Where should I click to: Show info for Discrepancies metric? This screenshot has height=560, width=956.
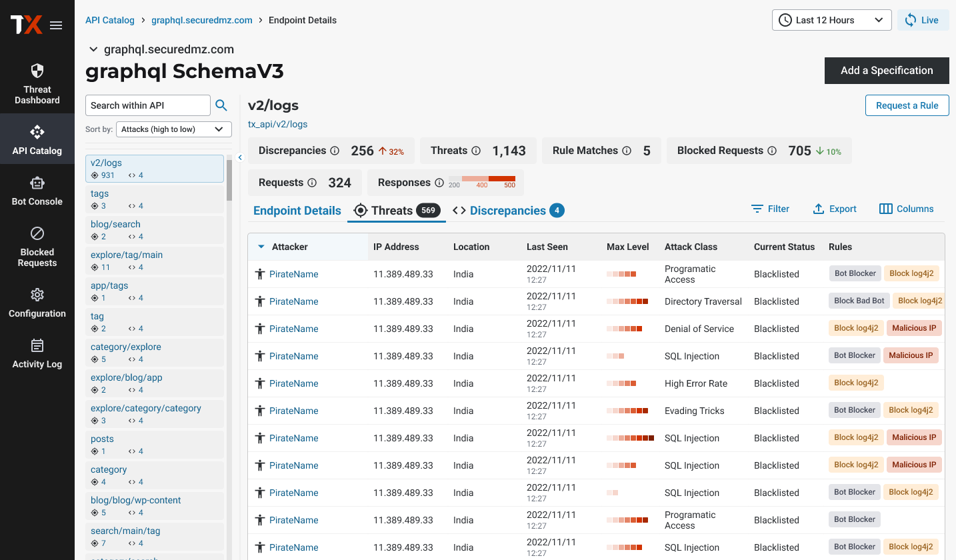(335, 151)
